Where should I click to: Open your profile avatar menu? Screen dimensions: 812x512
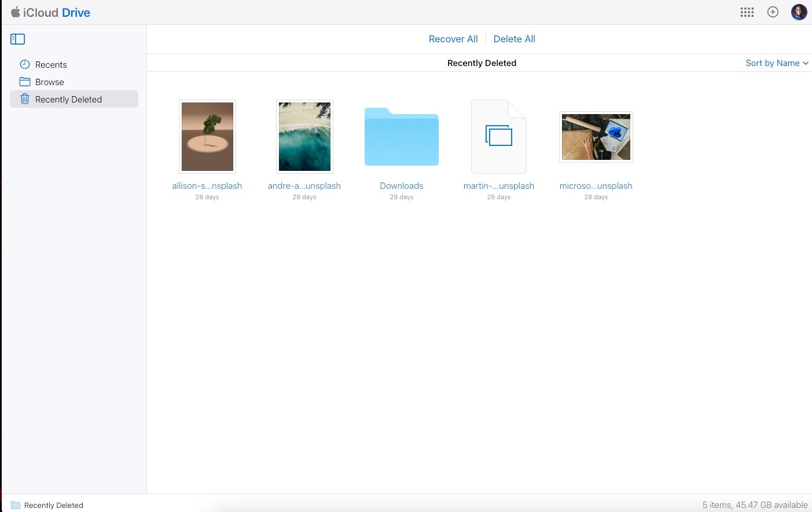point(799,12)
